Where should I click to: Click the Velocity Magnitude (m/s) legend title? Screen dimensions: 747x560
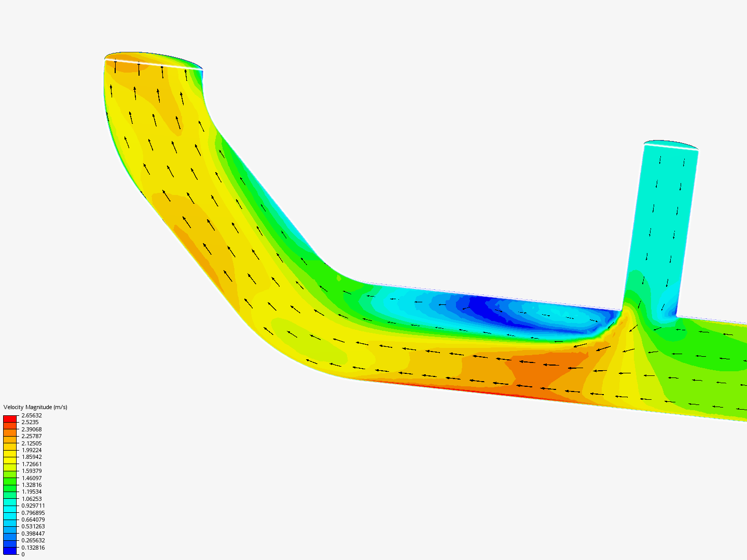pos(35,407)
